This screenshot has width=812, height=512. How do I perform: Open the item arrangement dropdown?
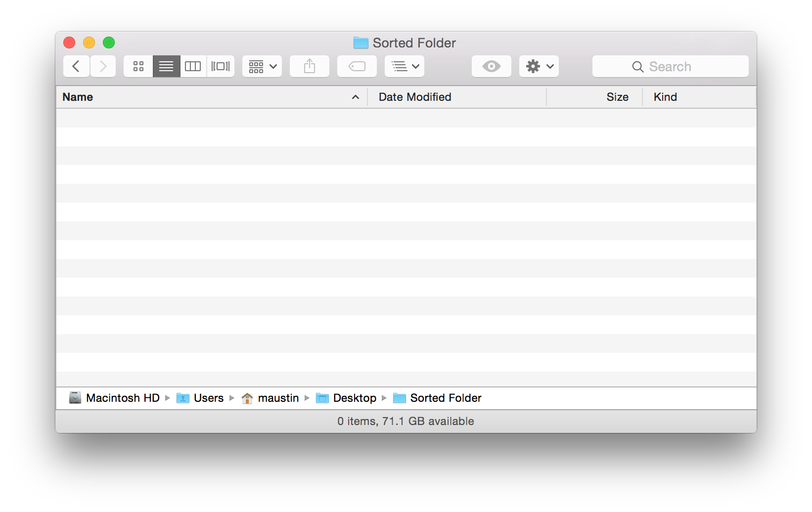[262, 66]
